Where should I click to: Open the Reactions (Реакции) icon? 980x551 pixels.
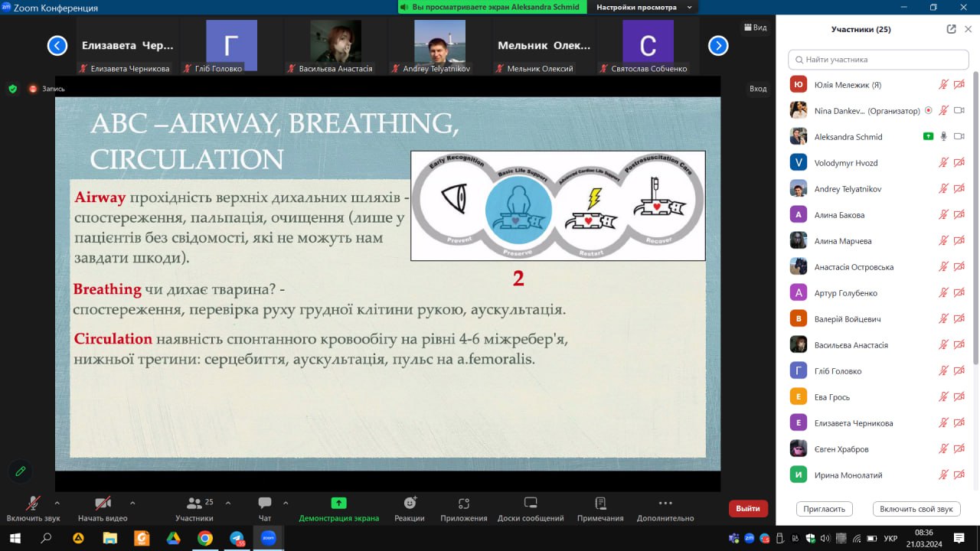410,504
